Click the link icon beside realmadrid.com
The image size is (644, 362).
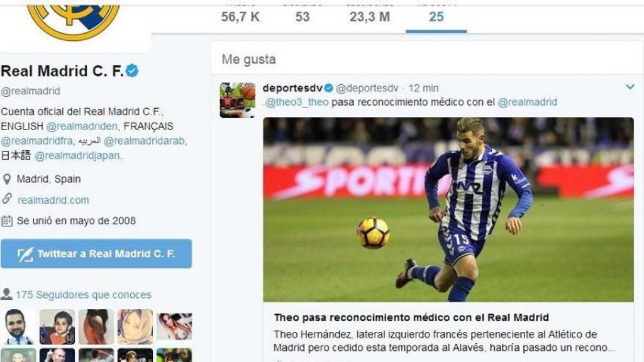click(x=6, y=199)
